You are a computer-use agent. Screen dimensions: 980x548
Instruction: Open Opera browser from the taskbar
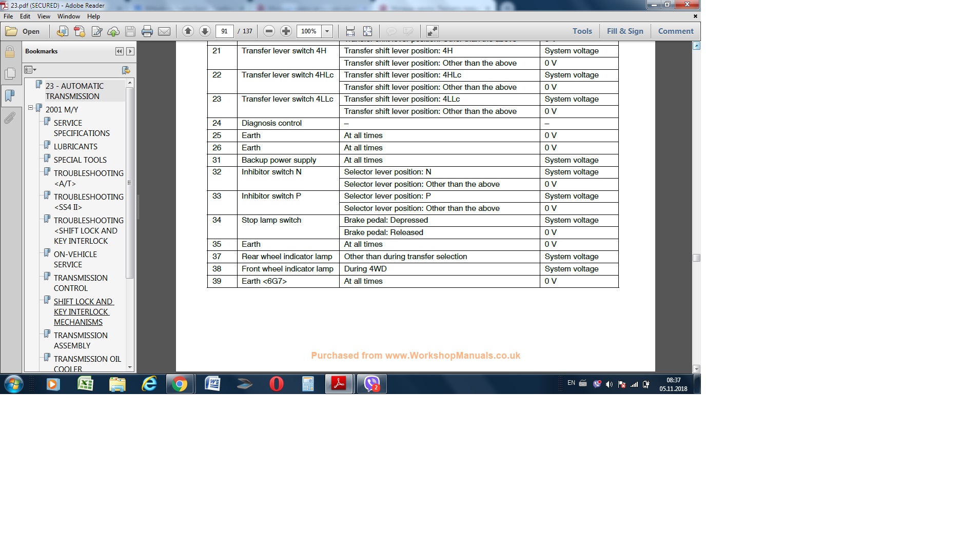point(276,384)
